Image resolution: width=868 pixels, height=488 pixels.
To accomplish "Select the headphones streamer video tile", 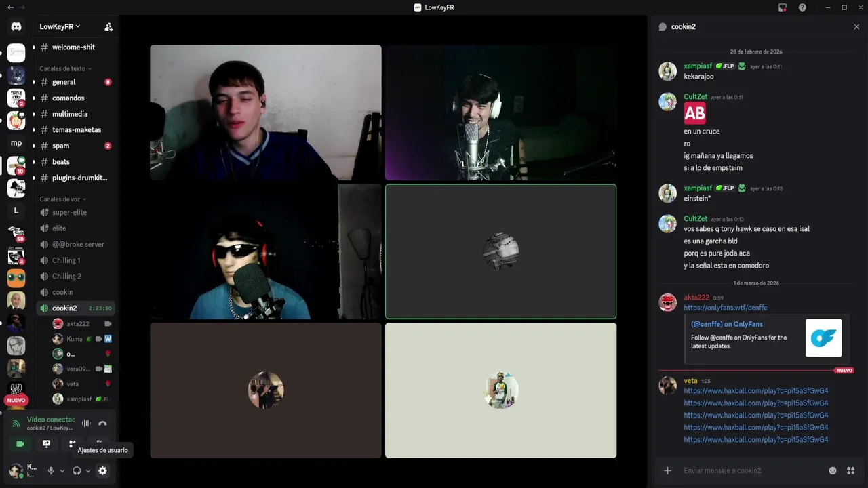I will [x=500, y=113].
